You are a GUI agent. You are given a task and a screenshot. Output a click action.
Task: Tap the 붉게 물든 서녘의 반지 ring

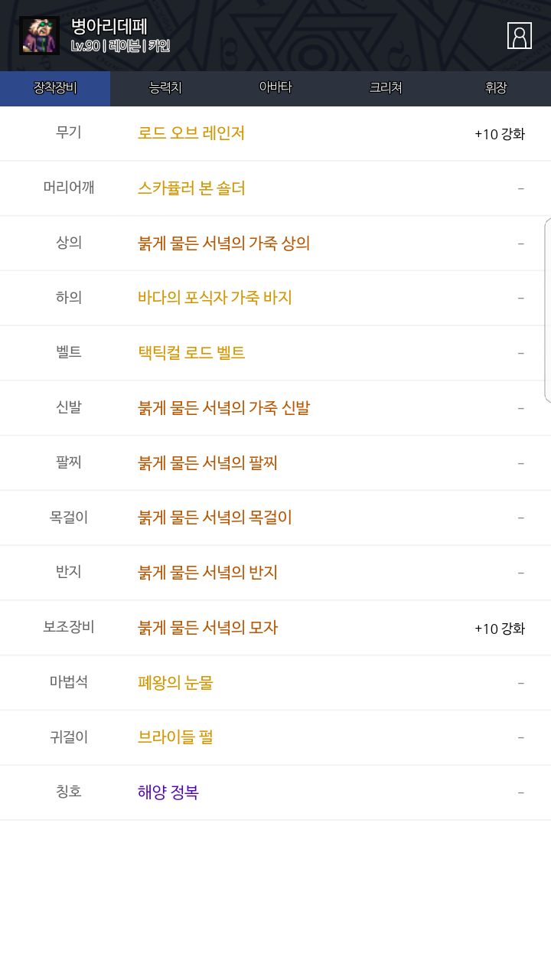(207, 573)
